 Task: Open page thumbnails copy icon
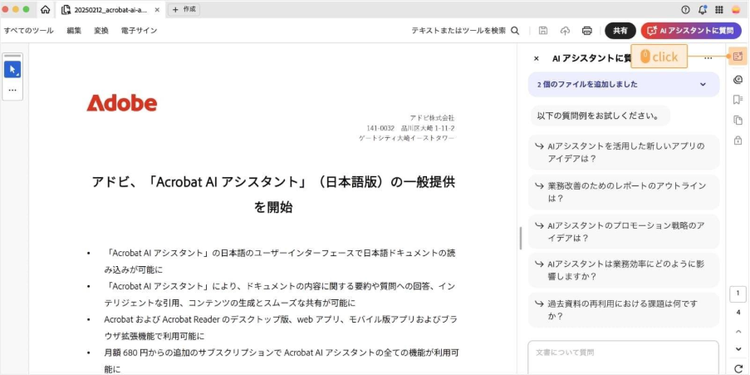click(x=738, y=120)
